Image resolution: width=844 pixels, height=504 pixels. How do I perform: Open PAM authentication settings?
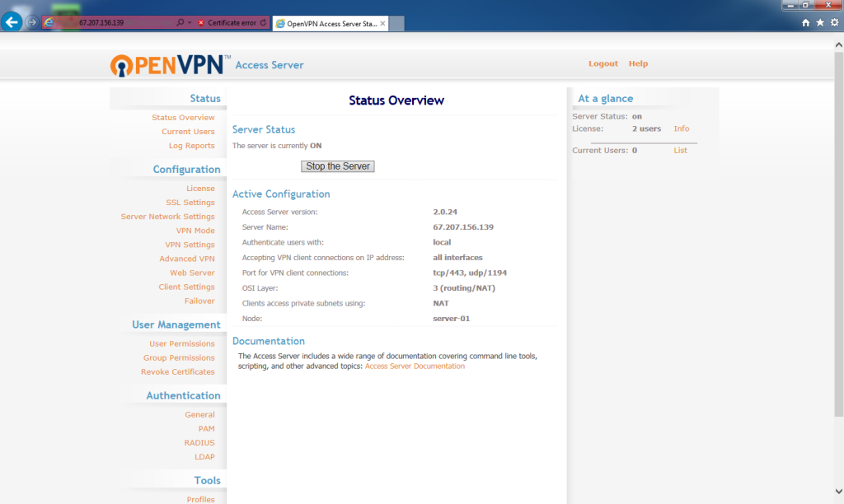click(206, 429)
